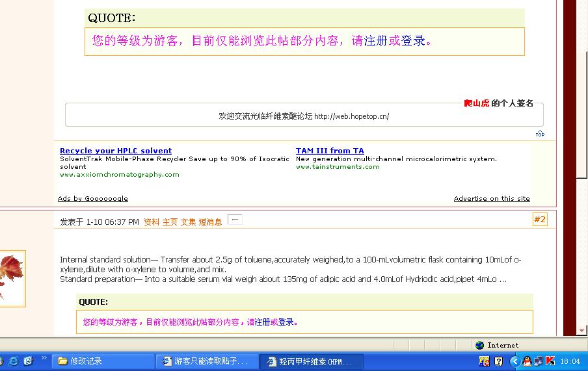
Task: Switch to 游客只能读取贴子 taskbar window
Action: (207, 361)
